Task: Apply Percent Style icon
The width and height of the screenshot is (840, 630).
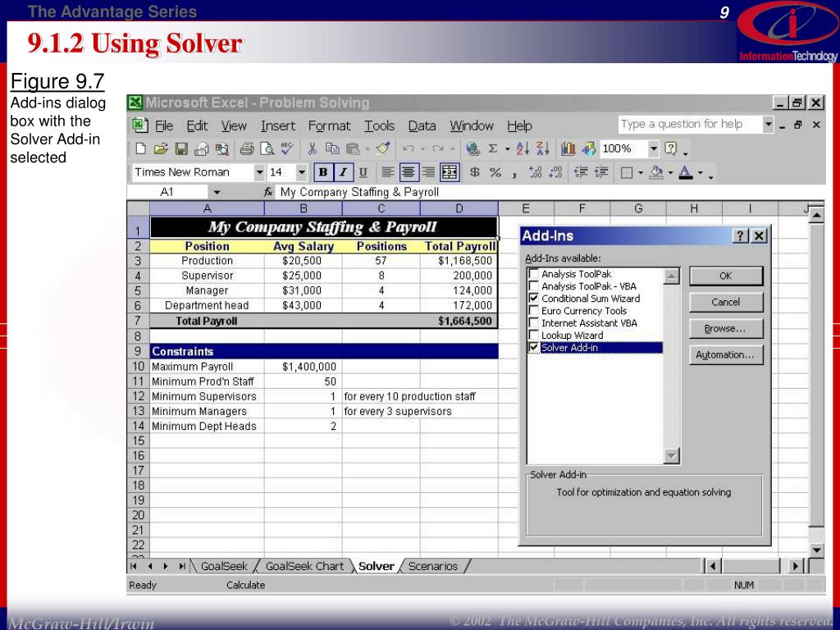Action: (x=495, y=172)
